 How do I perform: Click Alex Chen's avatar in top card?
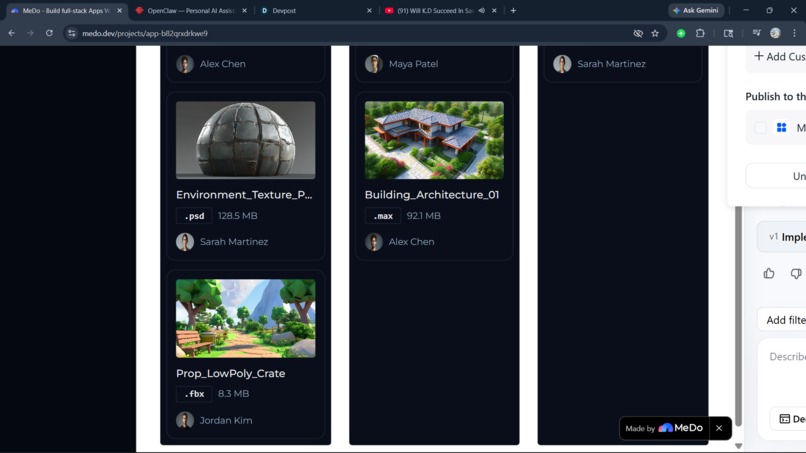coord(185,64)
